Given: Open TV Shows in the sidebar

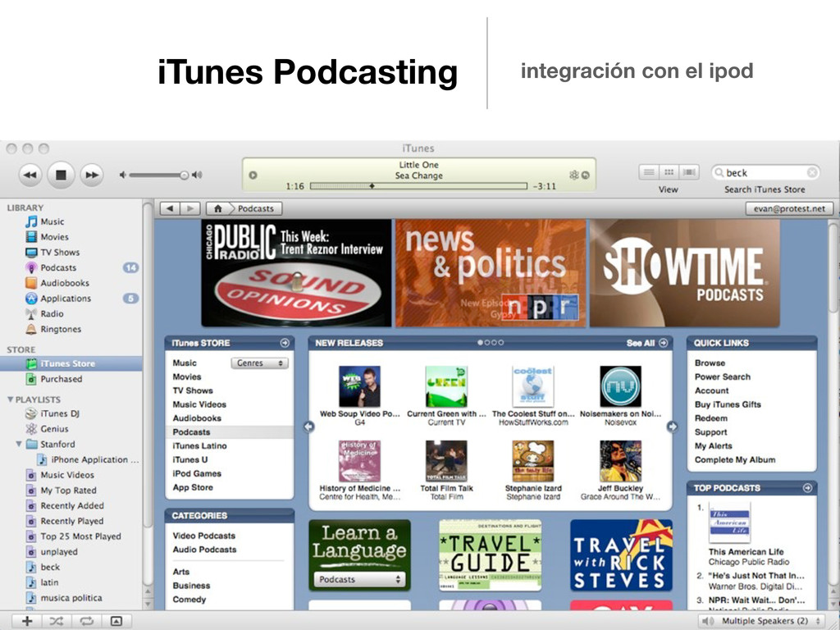Looking at the screenshot, I should coord(59,253).
